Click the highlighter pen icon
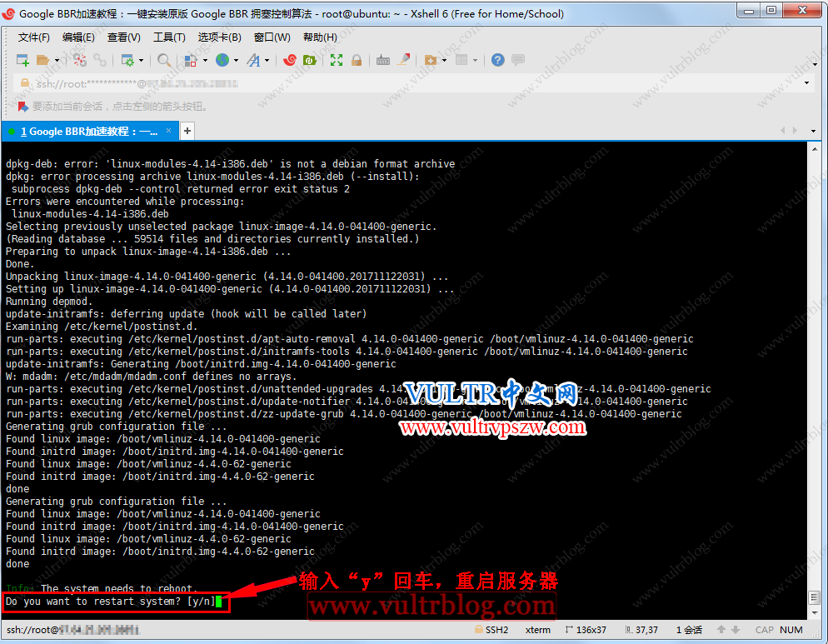The width and height of the screenshot is (828, 644). (x=403, y=60)
